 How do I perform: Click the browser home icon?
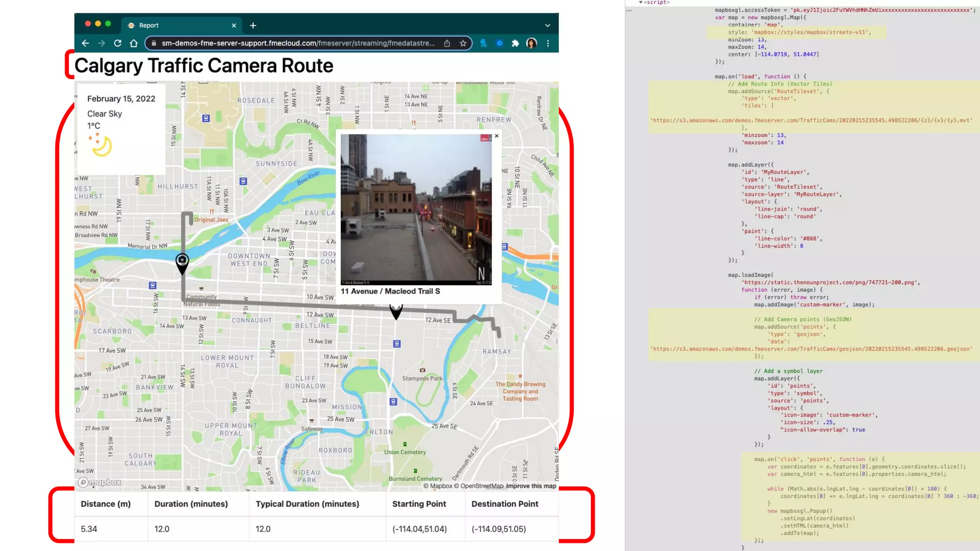tap(134, 44)
